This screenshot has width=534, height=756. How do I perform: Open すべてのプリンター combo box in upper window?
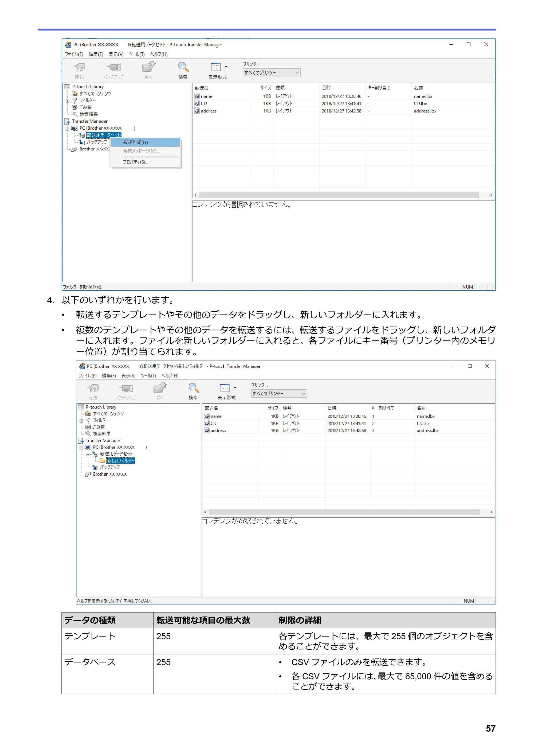click(272, 72)
